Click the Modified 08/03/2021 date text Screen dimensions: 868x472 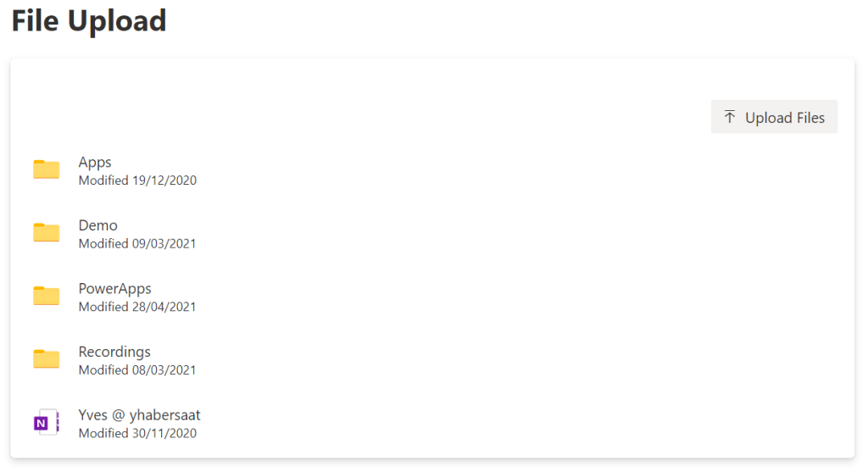pos(137,370)
